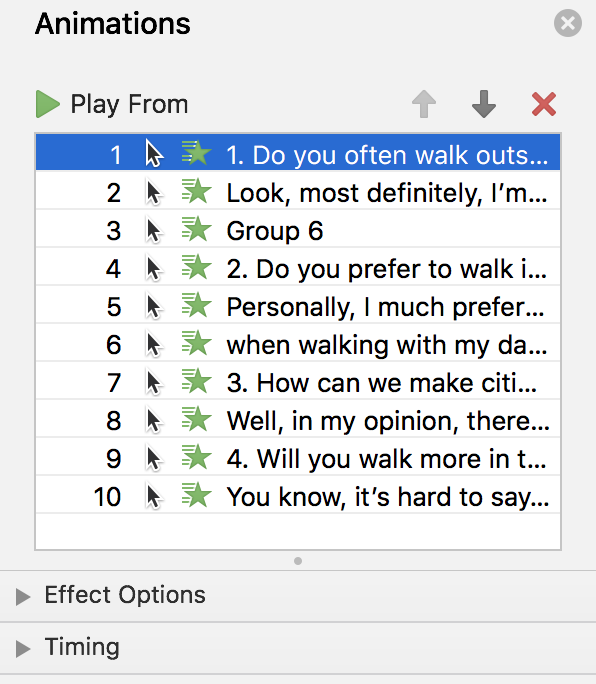The width and height of the screenshot is (596, 684).
Task: Move animation down with the down arrow
Action: 484,104
